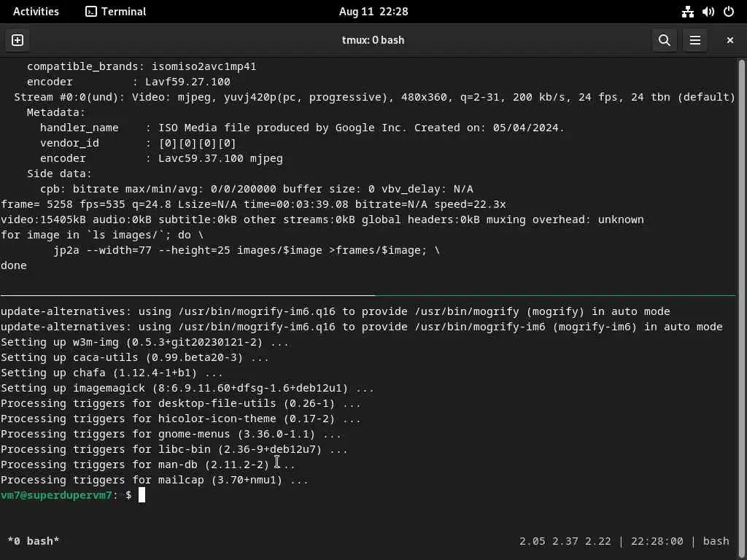The width and height of the screenshot is (747, 560).
Task: Open the Activities overview
Action: coord(36,12)
